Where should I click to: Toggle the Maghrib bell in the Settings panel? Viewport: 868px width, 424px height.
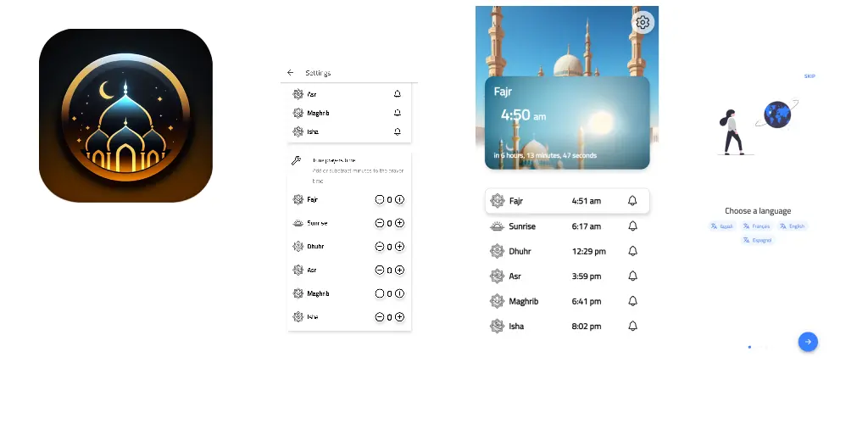[398, 113]
